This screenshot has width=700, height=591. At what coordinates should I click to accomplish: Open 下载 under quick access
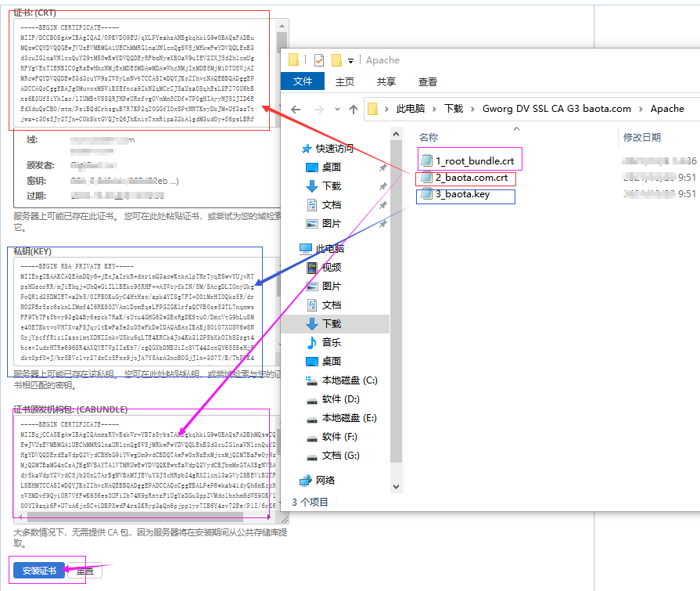coord(332,186)
